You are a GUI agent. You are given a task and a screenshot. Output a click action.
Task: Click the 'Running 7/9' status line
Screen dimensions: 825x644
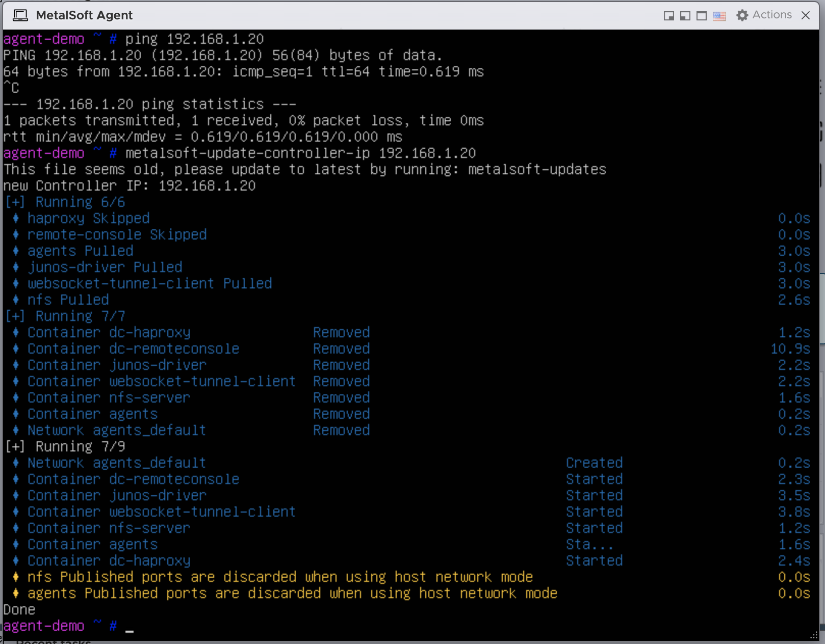[x=80, y=447]
